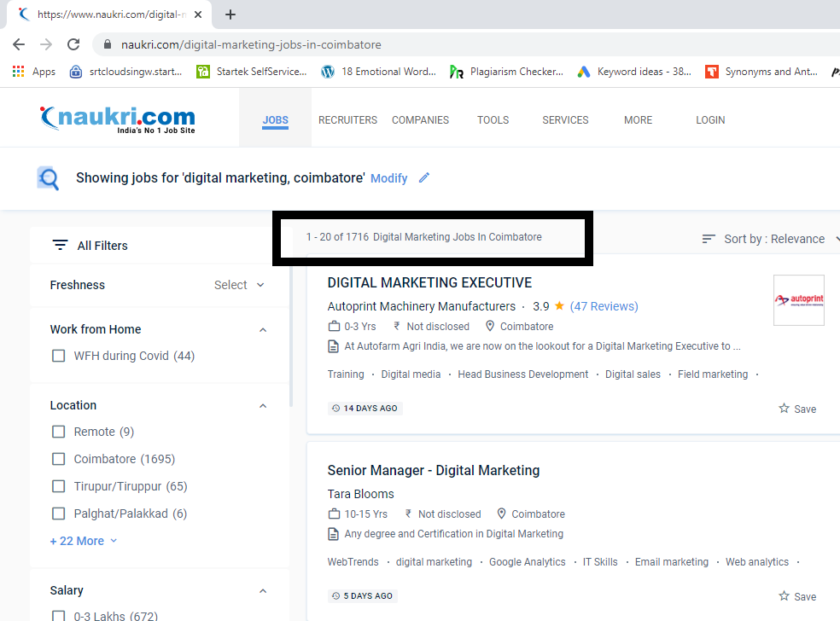Open the JOBS menu
The image size is (840, 621).
pyautogui.click(x=276, y=120)
